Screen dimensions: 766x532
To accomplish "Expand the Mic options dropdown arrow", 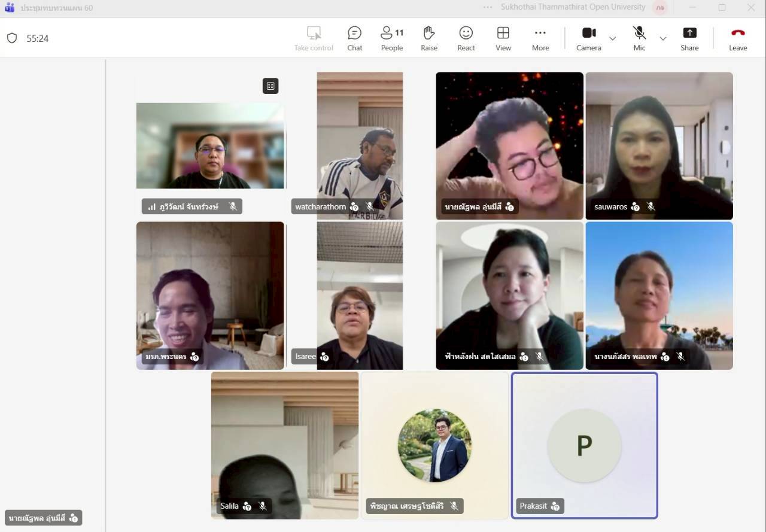I will [662, 39].
